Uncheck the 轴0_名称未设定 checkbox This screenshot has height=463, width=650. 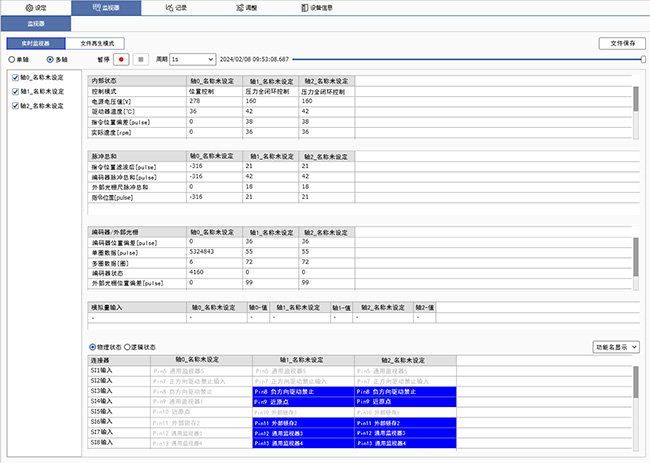point(13,77)
